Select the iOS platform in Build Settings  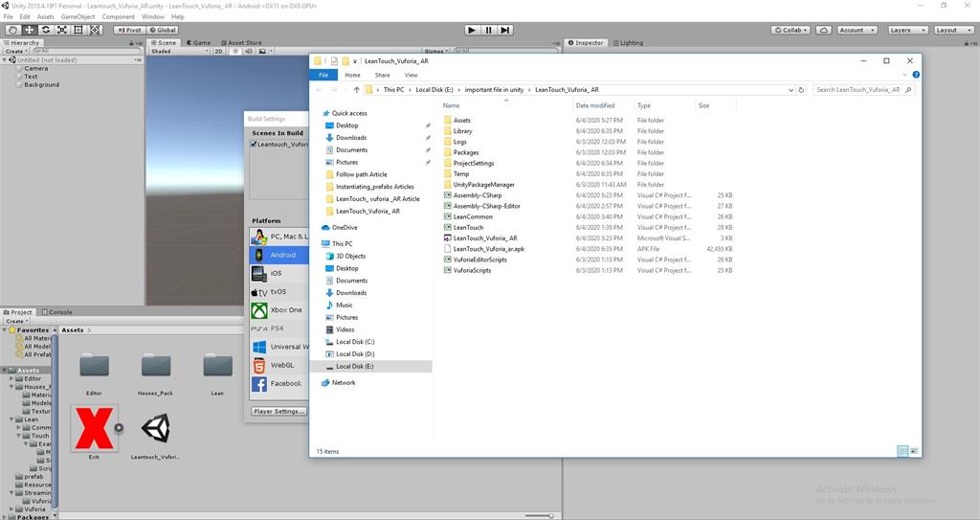pyautogui.click(x=279, y=274)
